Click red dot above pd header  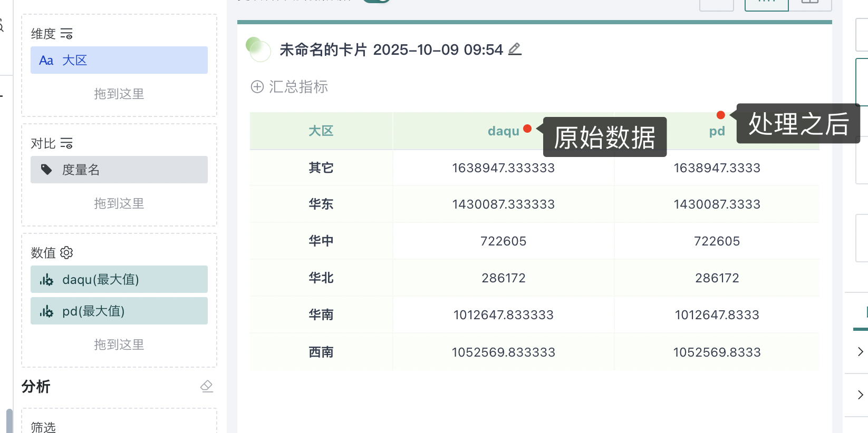point(721,115)
